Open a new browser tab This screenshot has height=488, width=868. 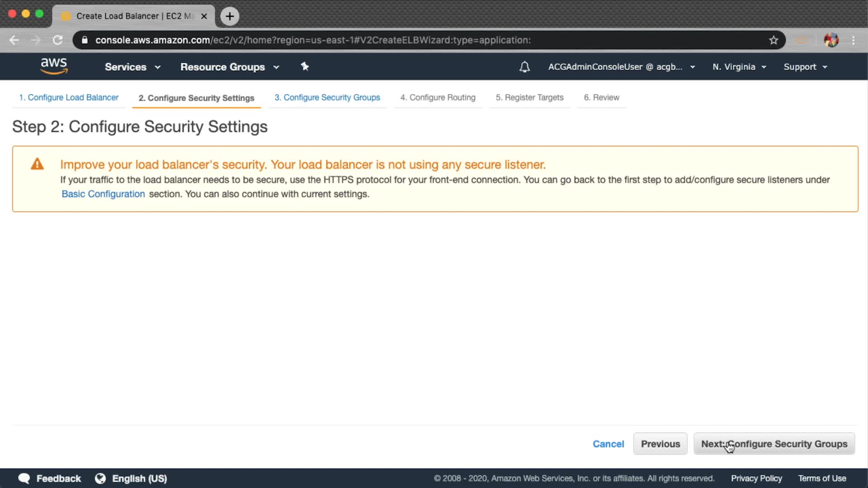(x=230, y=16)
